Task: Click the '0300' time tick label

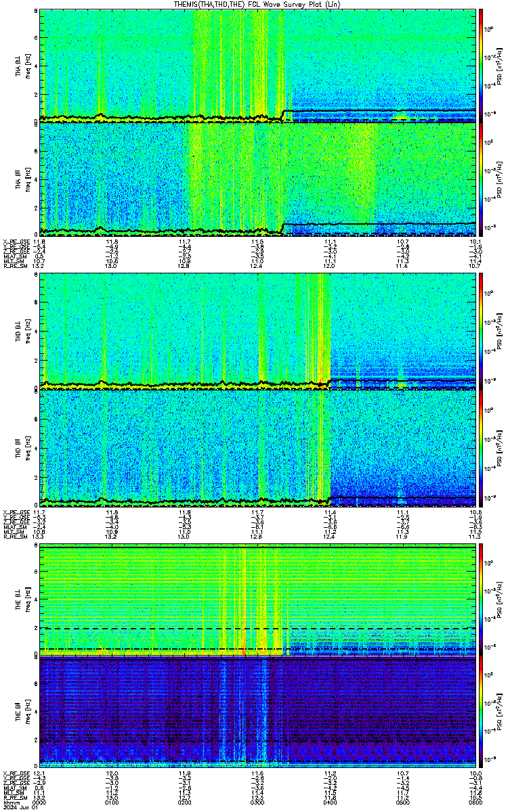Action: 257,803
